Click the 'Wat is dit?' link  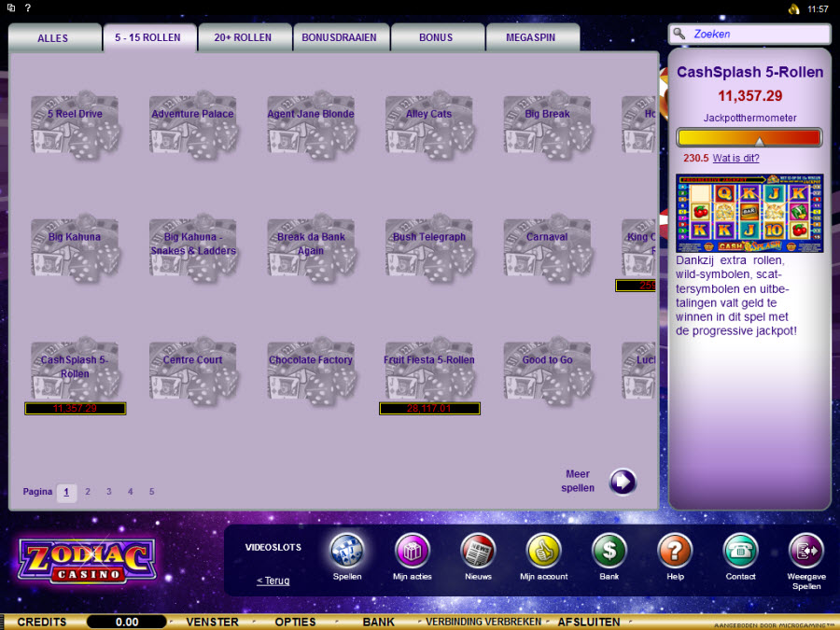click(735, 158)
